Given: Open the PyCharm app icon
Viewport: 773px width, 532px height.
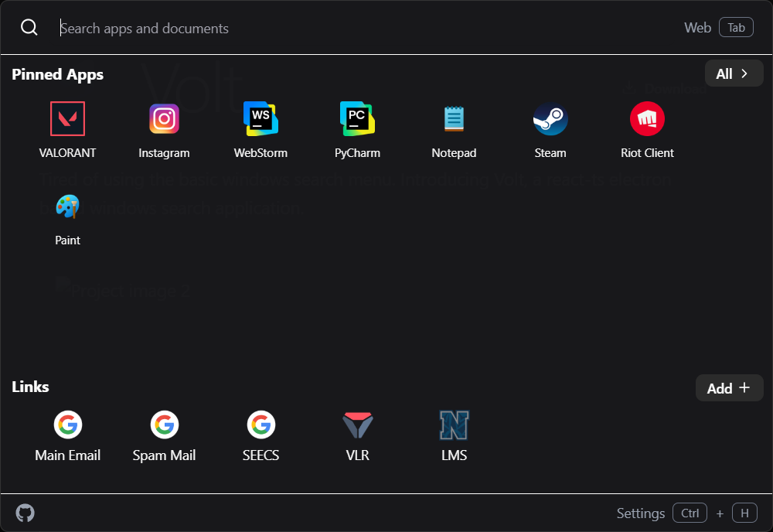Looking at the screenshot, I should [357, 120].
